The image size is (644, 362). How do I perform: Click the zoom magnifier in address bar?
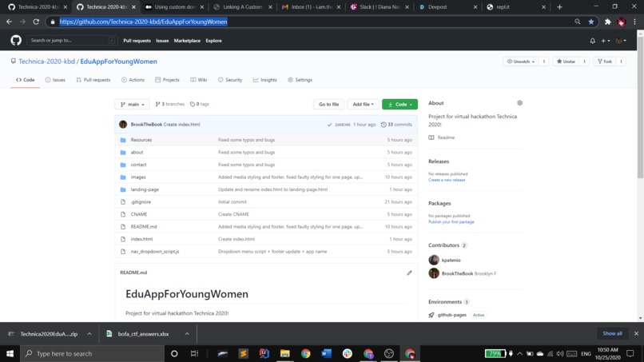click(x=578, y=22)
